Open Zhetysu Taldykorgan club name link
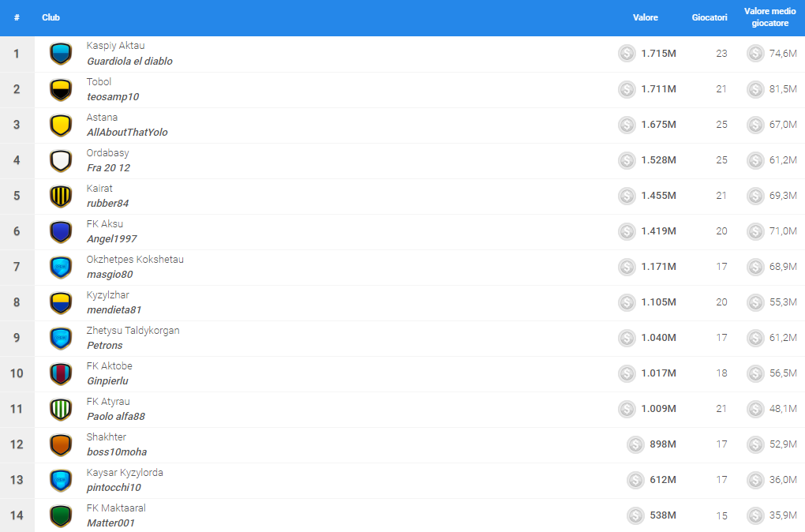Screen dimensions: 805x532 [x=133, y=331]
